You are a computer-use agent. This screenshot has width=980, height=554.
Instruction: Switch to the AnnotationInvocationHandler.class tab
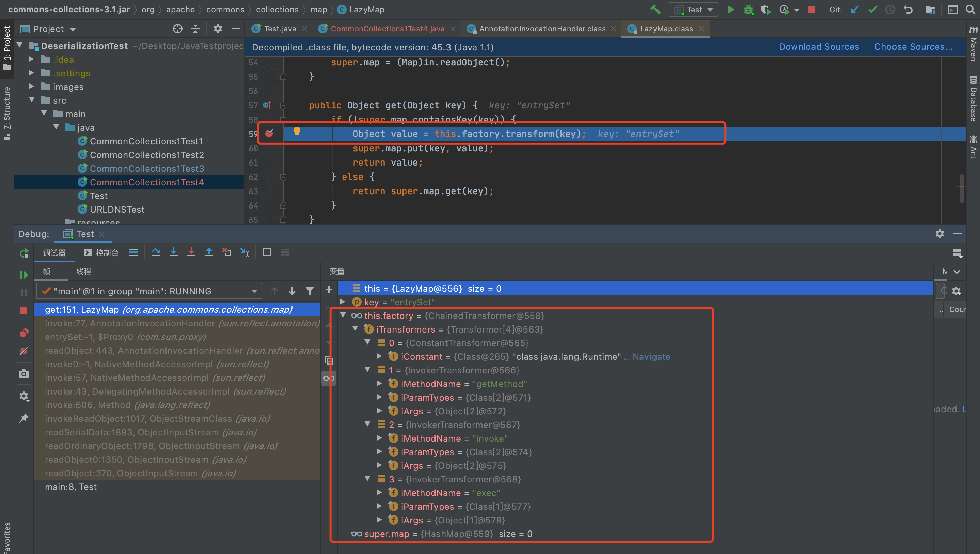click(542, 29)
